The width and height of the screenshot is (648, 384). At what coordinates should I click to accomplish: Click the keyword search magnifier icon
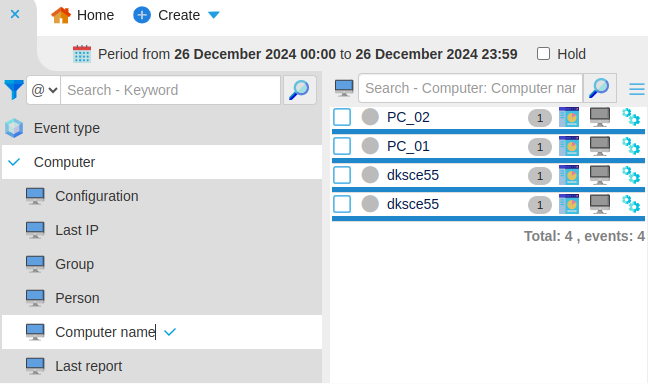pyautogui.click(x=300, y=90)
